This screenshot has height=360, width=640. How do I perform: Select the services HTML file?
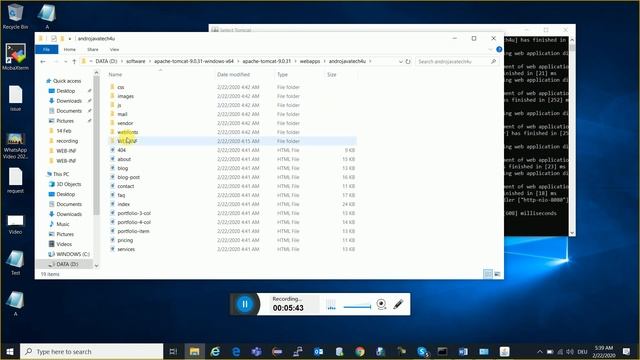click(126, 249)
